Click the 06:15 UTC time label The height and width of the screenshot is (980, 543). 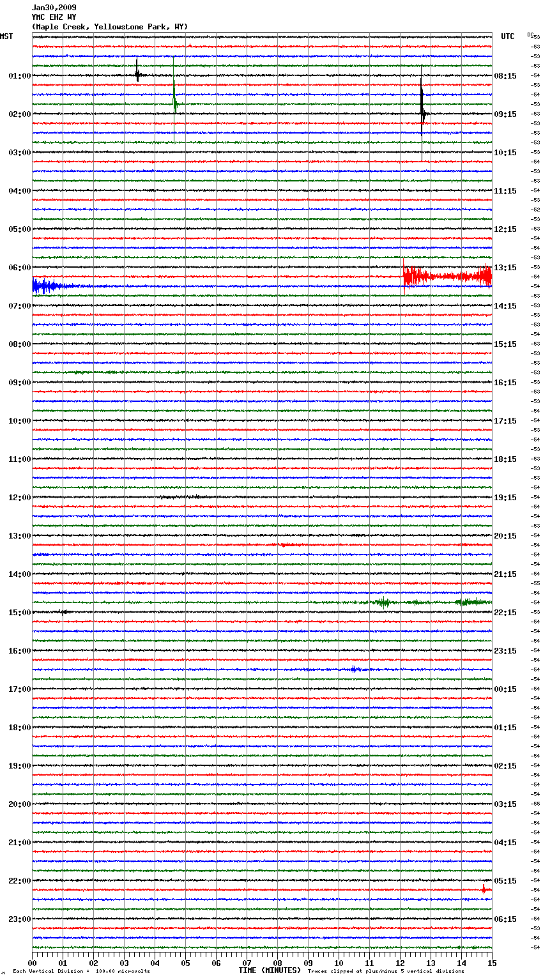(x=505, y=919)
